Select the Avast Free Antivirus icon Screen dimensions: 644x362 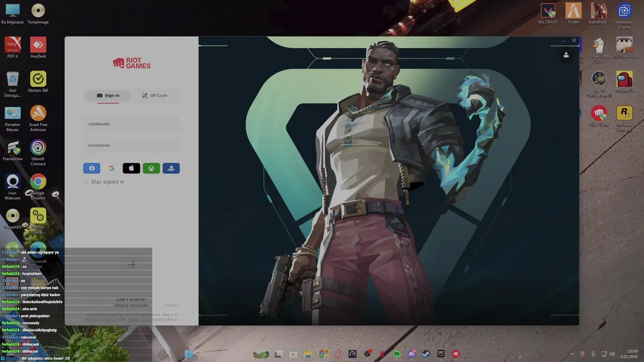(x=38, y=118)
